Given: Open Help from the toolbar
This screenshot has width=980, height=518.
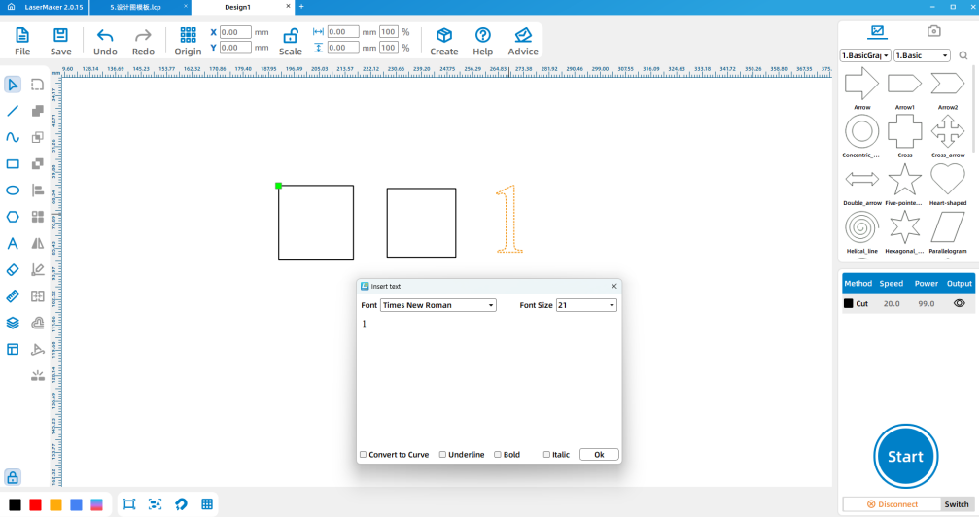Looking at the screenshot, I should [482, 41].
